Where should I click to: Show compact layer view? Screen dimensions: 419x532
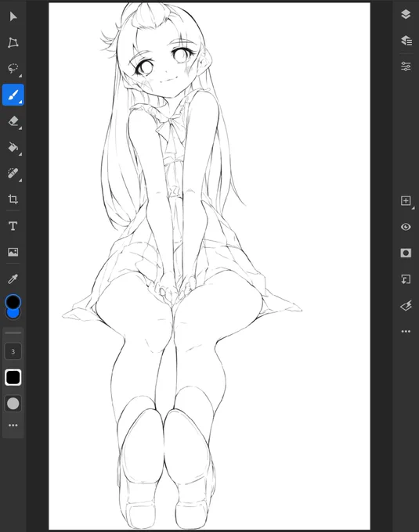click(x=406, y=14)
